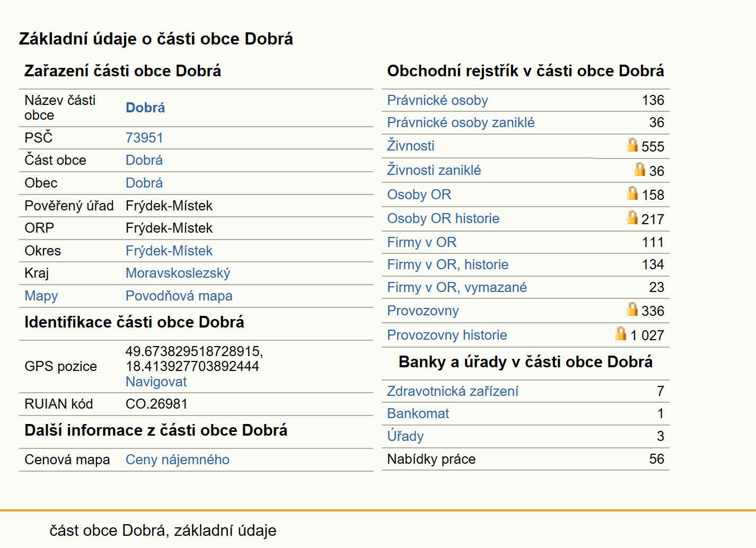This screenshot has width=756, height=548.
Task: Click the lock icon beside Živnosti count
Action: [632, 145]
